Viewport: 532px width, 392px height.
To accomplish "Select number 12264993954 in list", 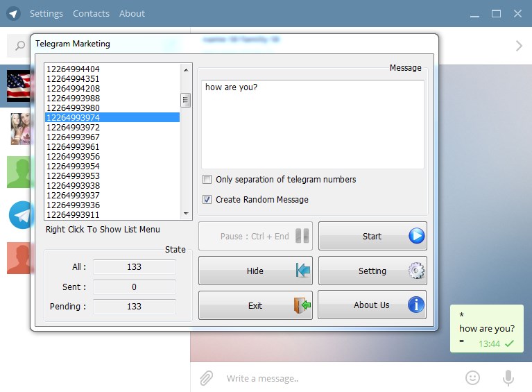I will click(x=112, y=167).
